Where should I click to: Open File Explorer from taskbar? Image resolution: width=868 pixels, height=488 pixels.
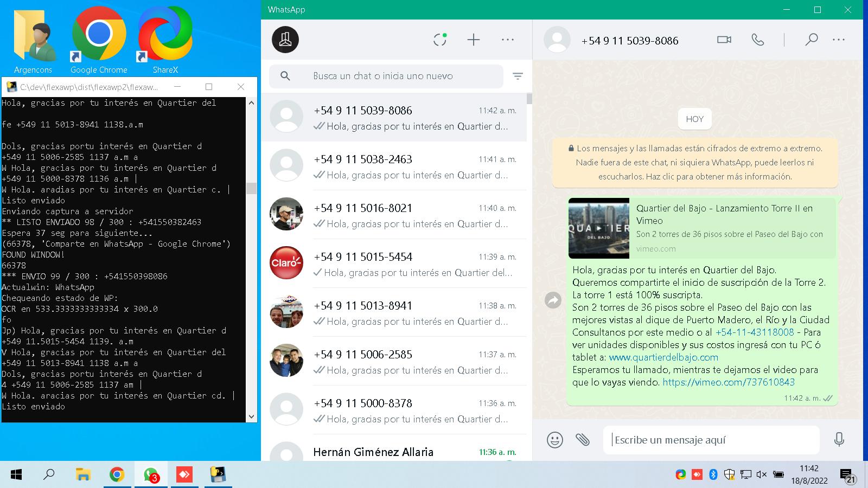click(83, 475)
